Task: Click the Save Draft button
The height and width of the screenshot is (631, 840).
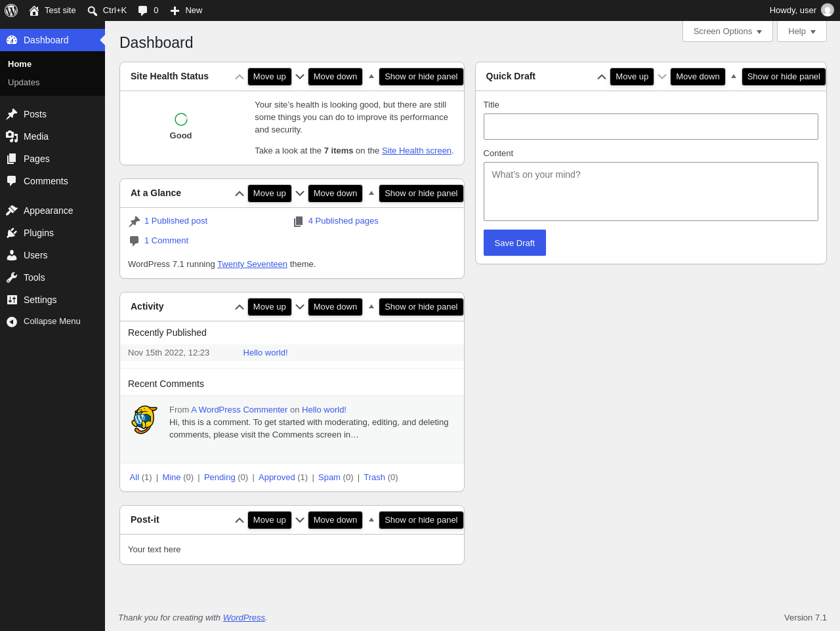Action: [x=514, y=243]
